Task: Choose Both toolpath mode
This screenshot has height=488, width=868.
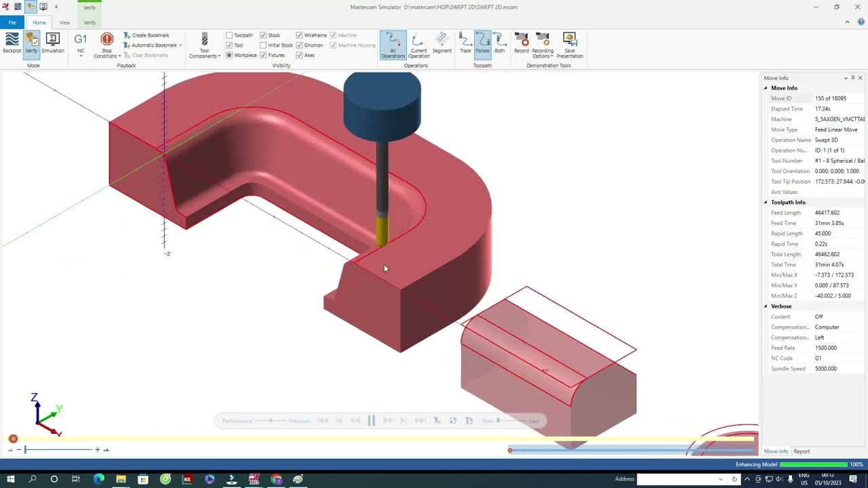Action: pos(500,43)
